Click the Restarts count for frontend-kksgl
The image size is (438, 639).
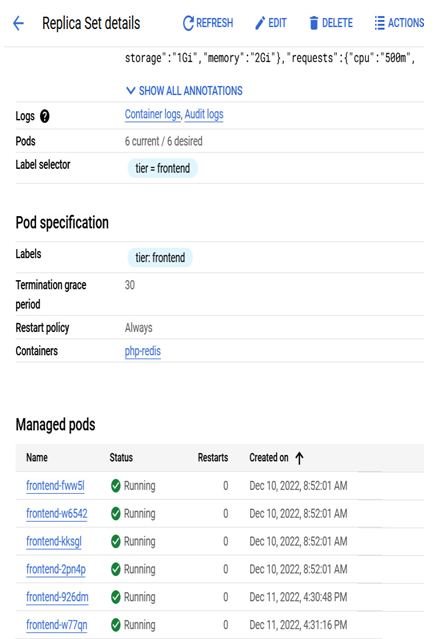(x=225, y=542)
